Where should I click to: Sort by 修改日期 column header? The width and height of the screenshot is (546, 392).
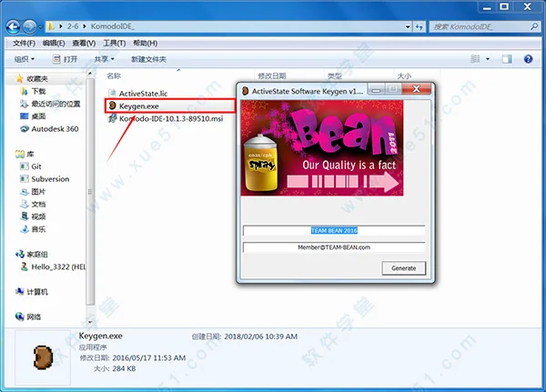point(272,75)
